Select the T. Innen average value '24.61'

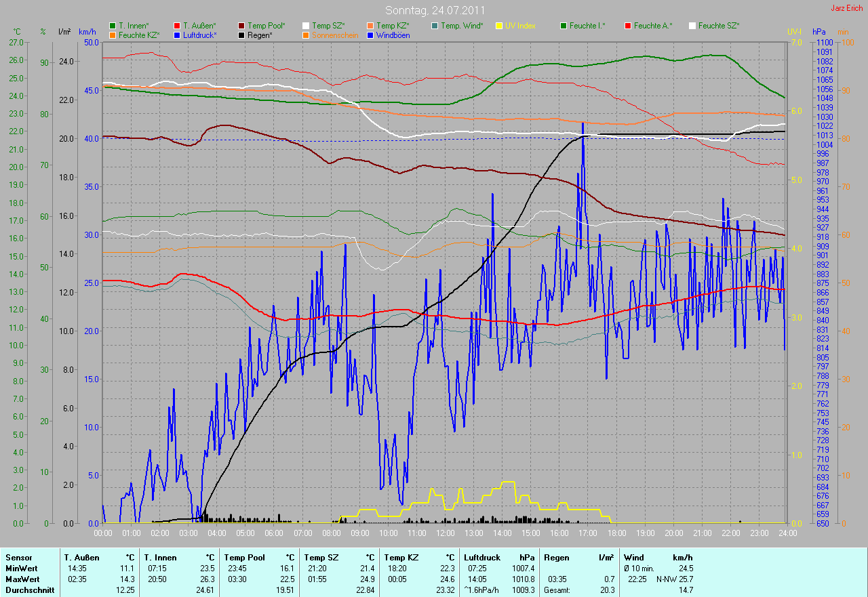pyautogui.click(x=205, y=590)
